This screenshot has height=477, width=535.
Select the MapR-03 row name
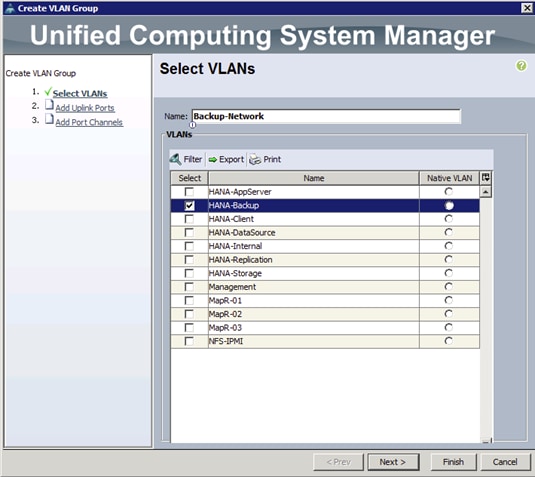(x=225, y=328)
